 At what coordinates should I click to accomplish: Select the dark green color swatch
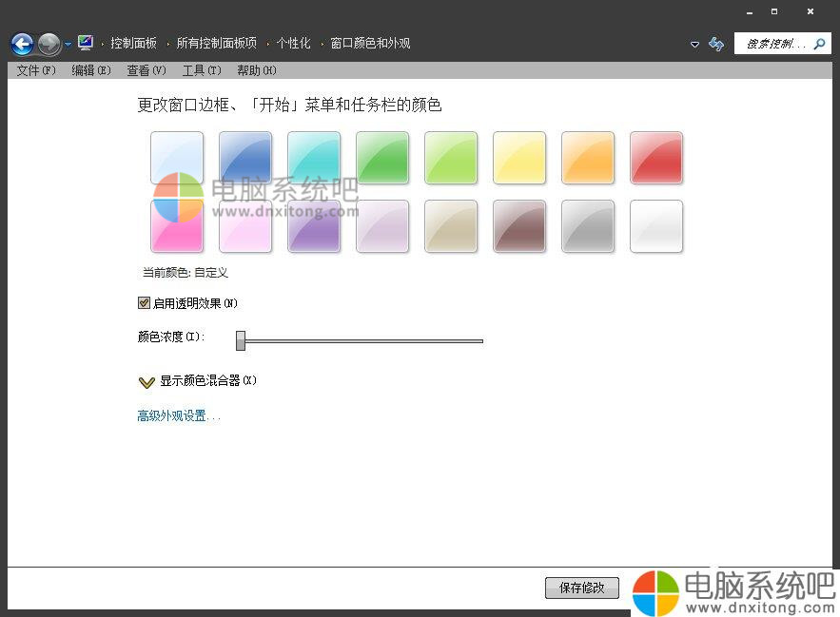tap(382, 158)
